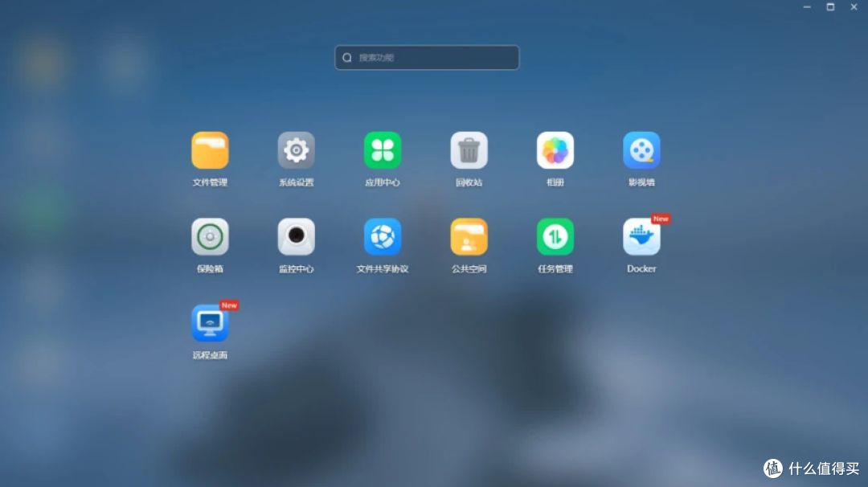Minimize the window
868x487 pixels.
pyautogui.click(x=807, y=7)
